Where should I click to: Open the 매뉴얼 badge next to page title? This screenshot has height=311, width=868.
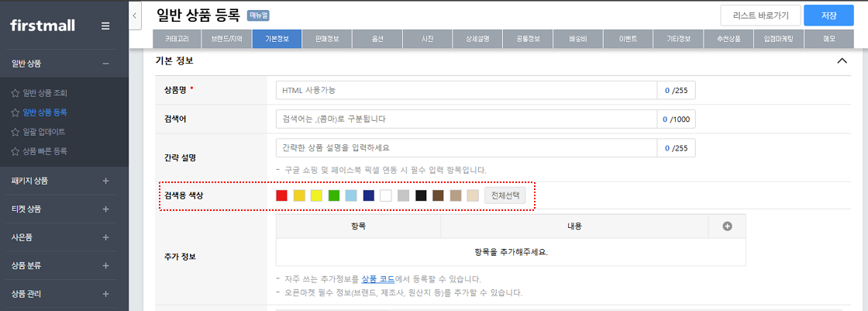(x=258, y=16)
